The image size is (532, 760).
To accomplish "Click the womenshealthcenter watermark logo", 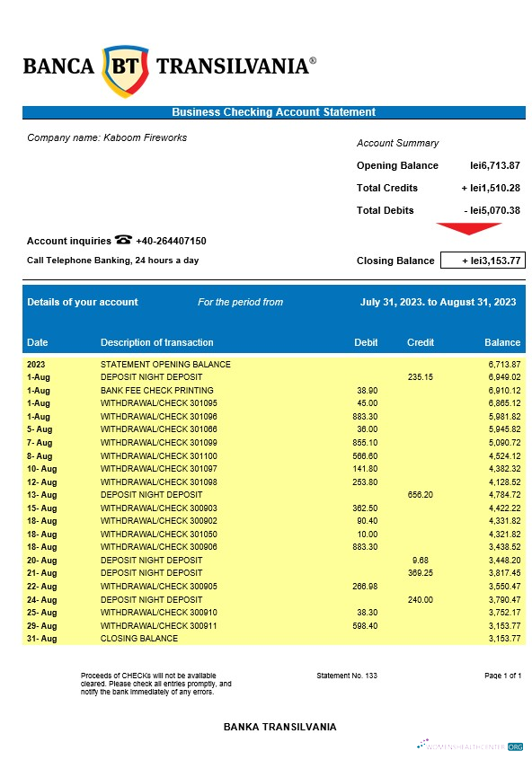I will 469,746.
